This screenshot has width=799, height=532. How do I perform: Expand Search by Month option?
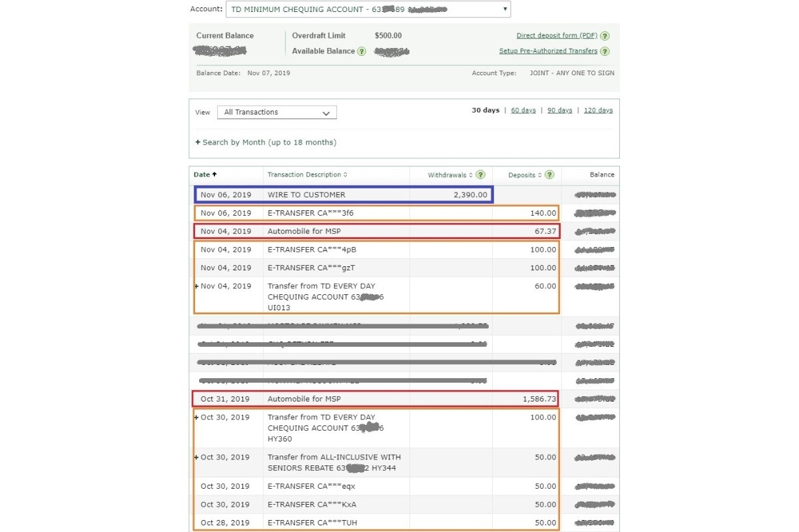point(266,142)
